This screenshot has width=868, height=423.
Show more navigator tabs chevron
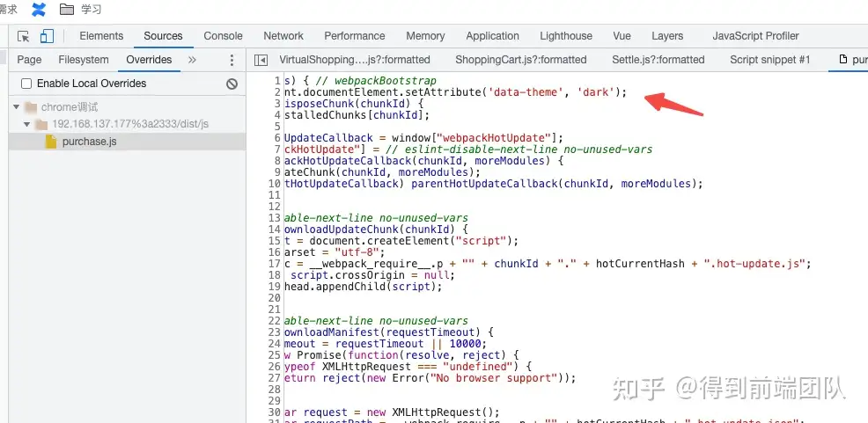pyautogui.click(x=192, y=60)
